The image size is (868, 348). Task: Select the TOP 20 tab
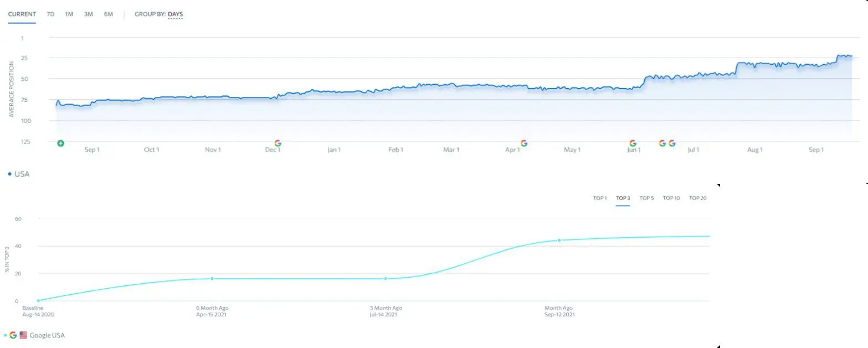(698, 198)
